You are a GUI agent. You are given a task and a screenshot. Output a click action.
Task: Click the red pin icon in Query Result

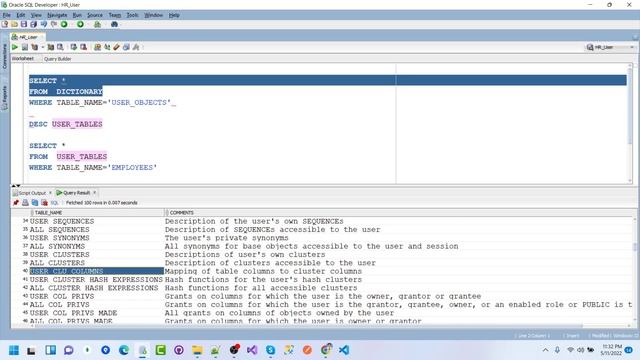click(16, 203)
